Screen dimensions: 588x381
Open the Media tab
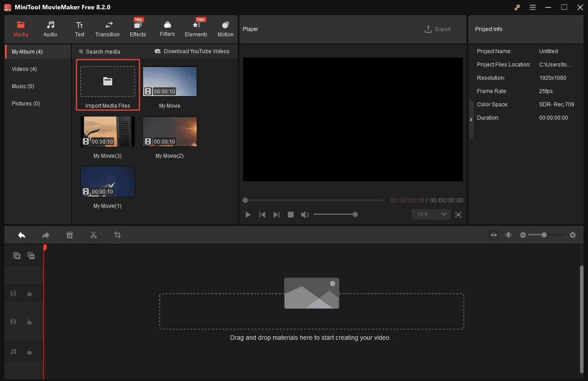21,29
